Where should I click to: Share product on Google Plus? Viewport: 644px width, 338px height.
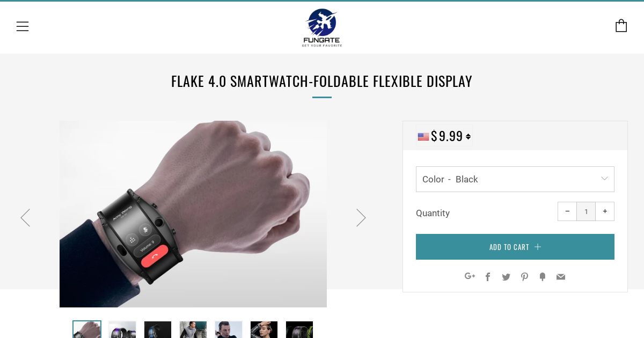(470, 276)
